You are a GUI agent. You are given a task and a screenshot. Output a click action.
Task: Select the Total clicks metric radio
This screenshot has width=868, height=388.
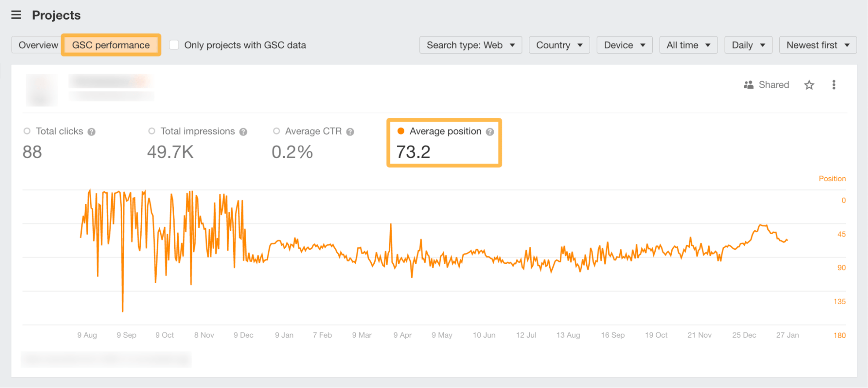27,131
